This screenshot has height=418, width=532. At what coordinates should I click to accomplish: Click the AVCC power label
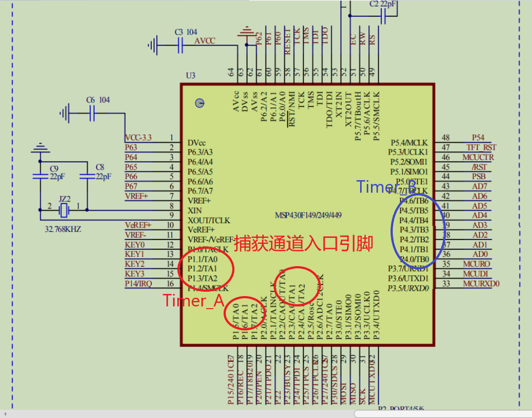tap(205, 40)
